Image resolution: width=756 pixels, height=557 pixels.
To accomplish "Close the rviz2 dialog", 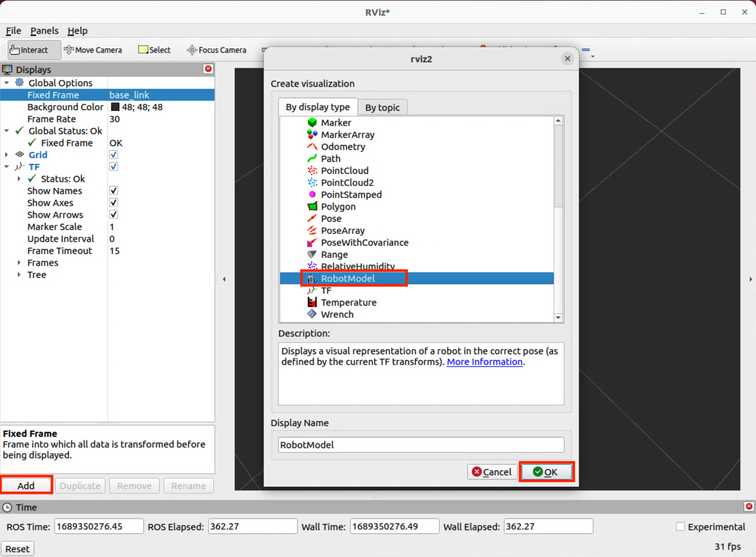I will click(567, 59).
